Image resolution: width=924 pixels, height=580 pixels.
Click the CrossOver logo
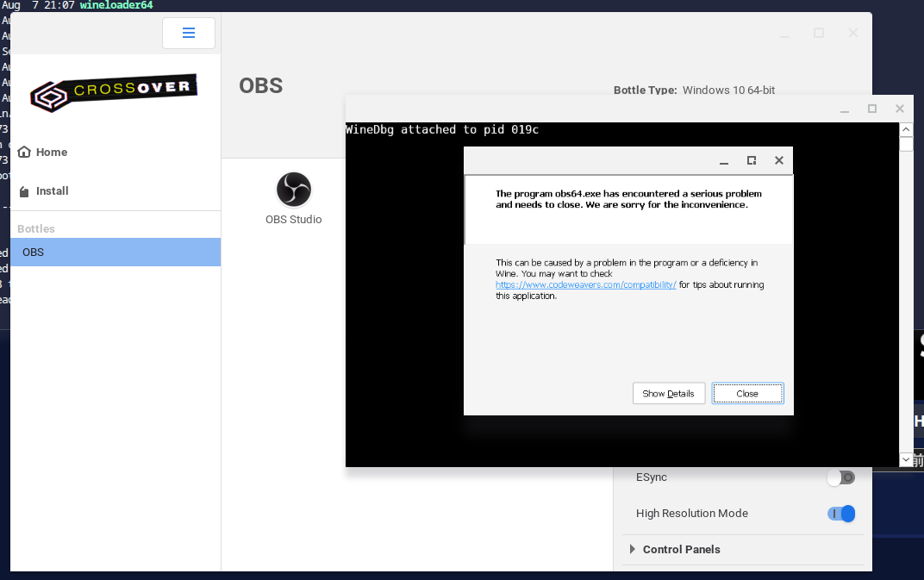click(113, 92)
